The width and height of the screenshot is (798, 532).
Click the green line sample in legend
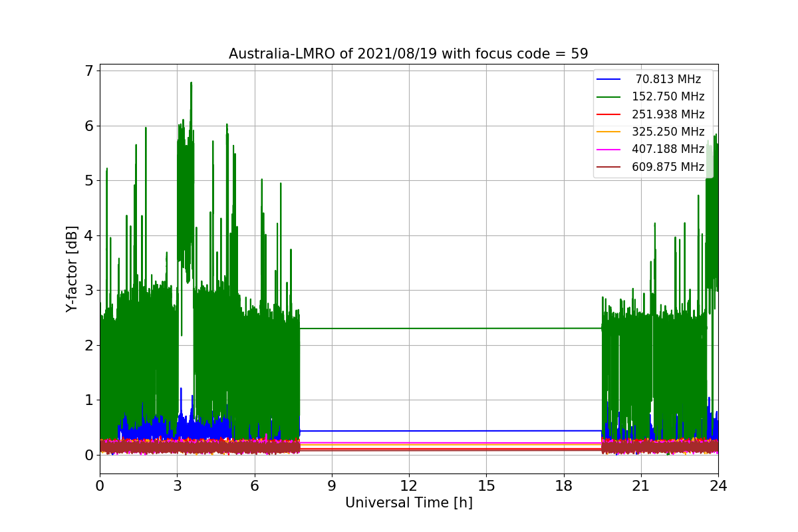point(609,97)
